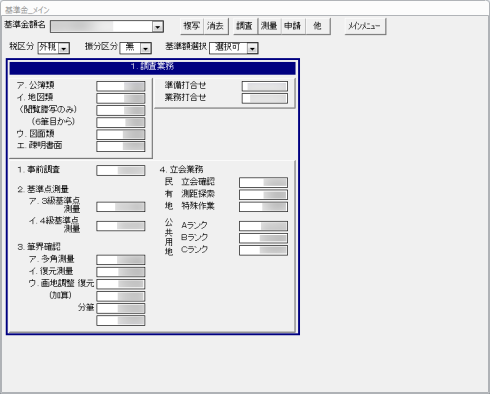The width and height of the screenshot is (490, 394).
Task: Expand the 税区分 dropdown arrow
Action: click(x=64, y=49)
